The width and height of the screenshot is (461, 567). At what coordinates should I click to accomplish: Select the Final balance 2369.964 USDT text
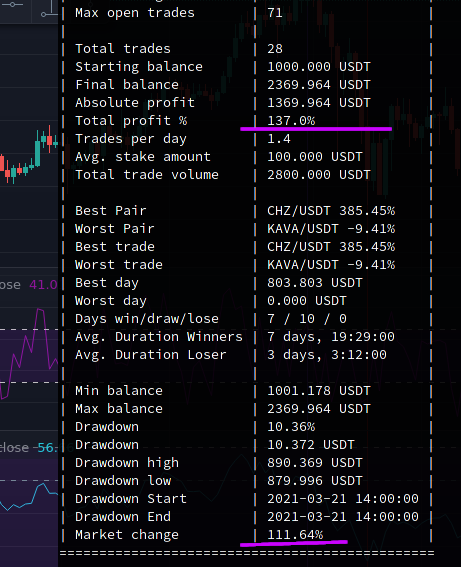319,85
